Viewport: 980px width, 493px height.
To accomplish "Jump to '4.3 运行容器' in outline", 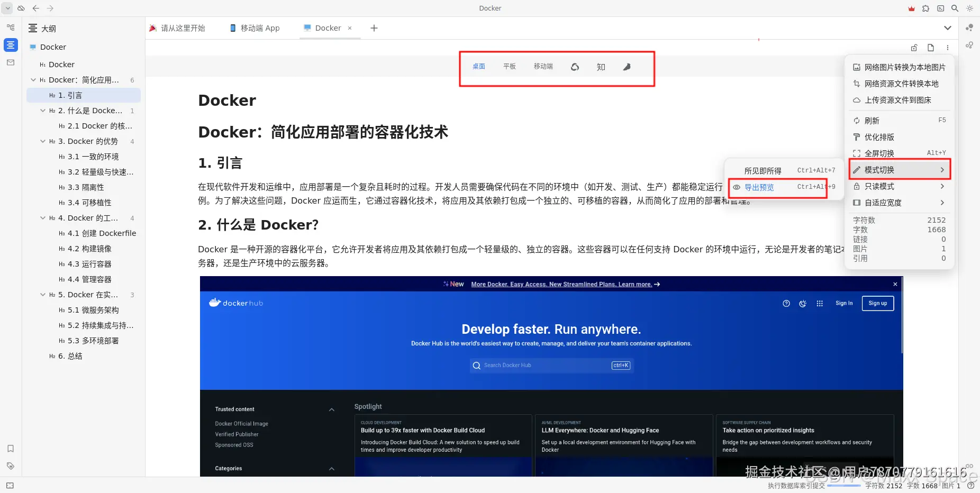I will tap(84, 264).
